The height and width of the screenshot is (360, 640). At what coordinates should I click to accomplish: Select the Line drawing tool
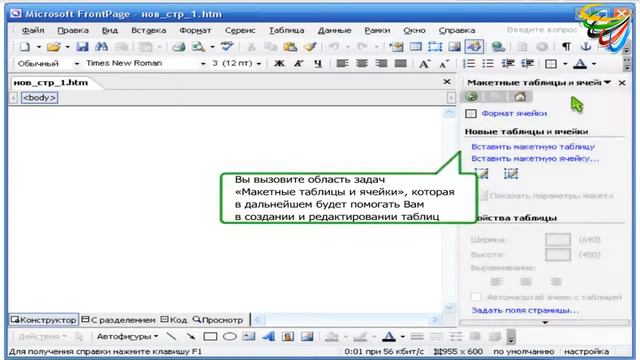[172, 336]
